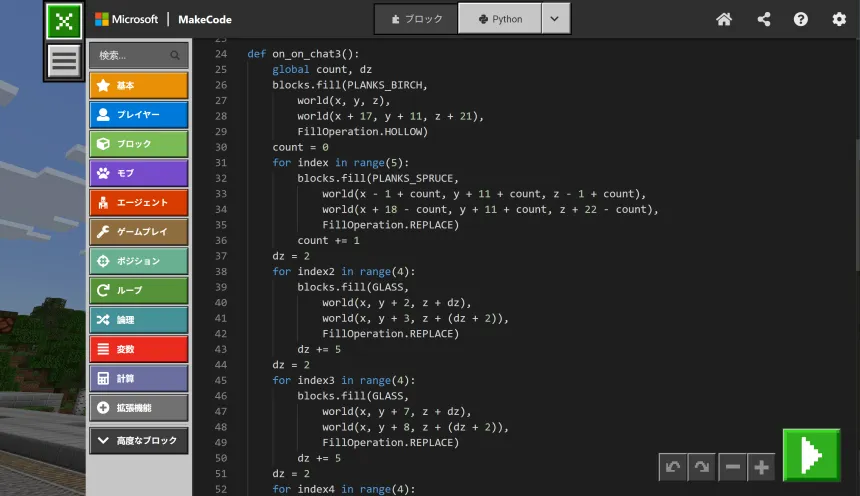Open the 変数 category

point(139,349)
